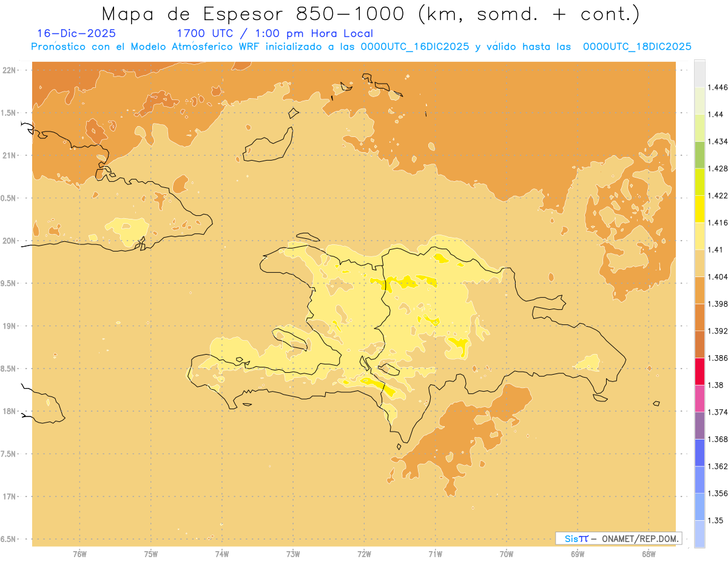Viewport: 728px width, 562px height.
Task: Click the legend value 1.416
Action: [717, 222]
